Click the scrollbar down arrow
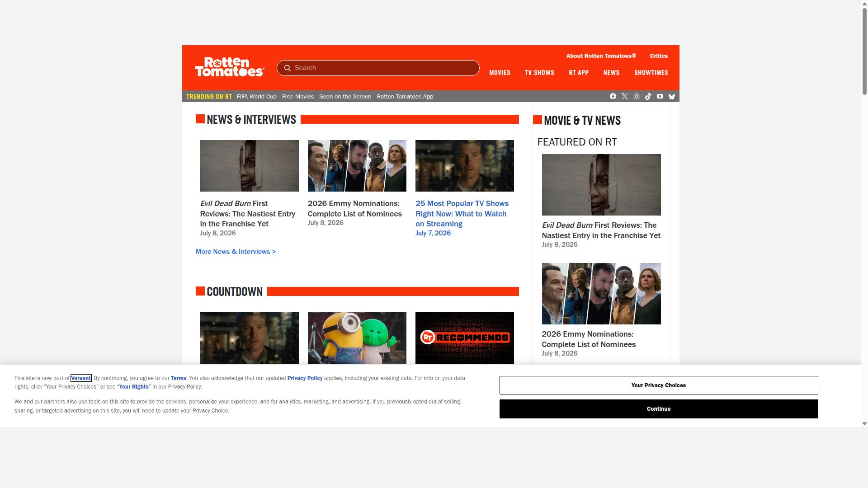Screen dimensions: 868x488 864,424
